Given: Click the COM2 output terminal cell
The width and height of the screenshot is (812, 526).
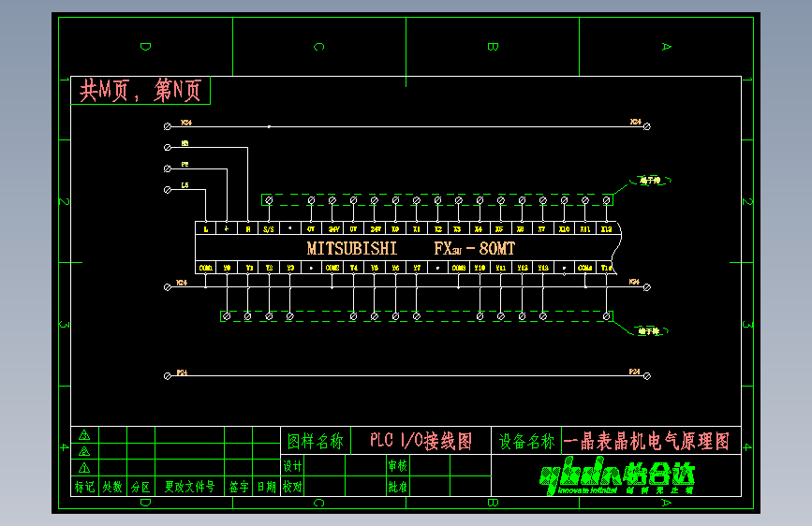Looking at the screenshot, I should tap(332, 268).
